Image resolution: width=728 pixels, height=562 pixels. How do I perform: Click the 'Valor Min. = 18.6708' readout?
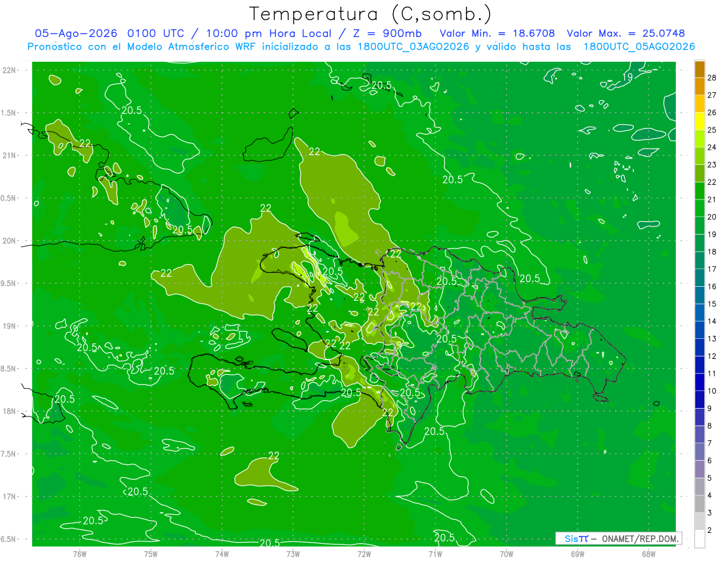point(497,33)
